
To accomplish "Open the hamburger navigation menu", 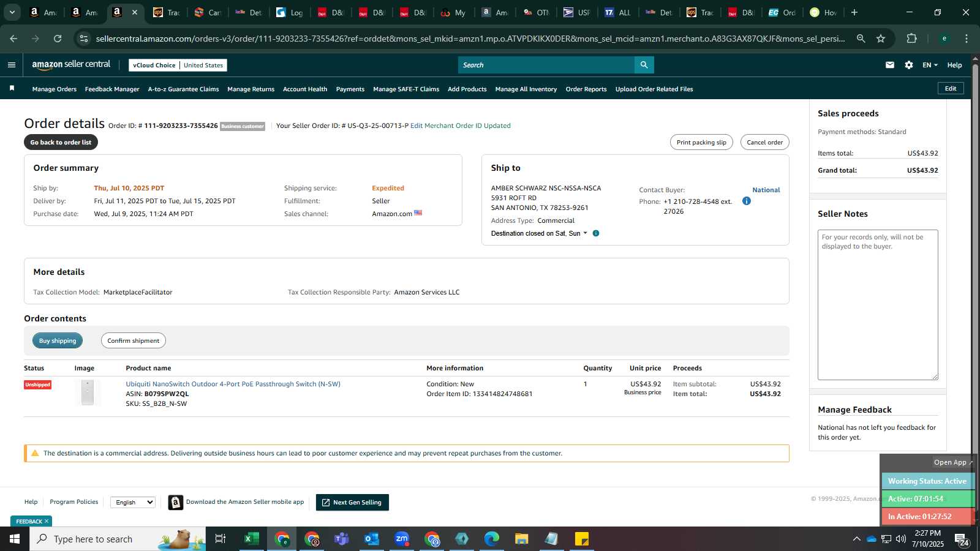I will click(12, 65).
